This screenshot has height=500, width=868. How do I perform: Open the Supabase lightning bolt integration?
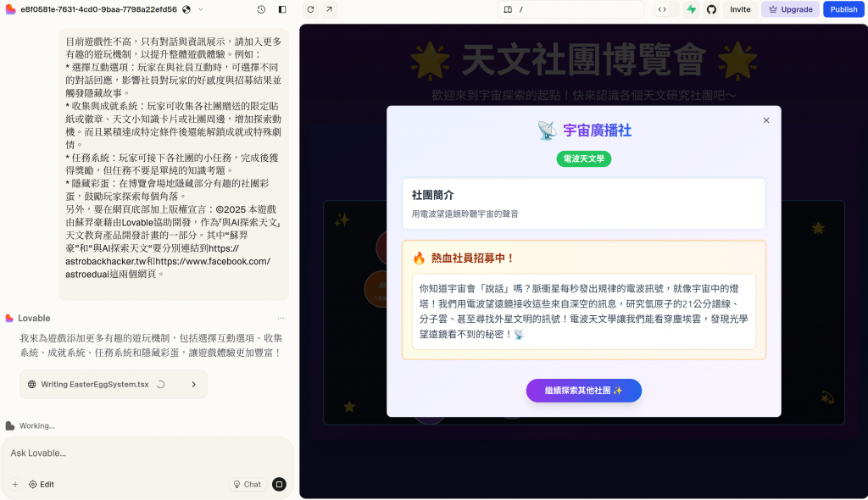[692, 9]
